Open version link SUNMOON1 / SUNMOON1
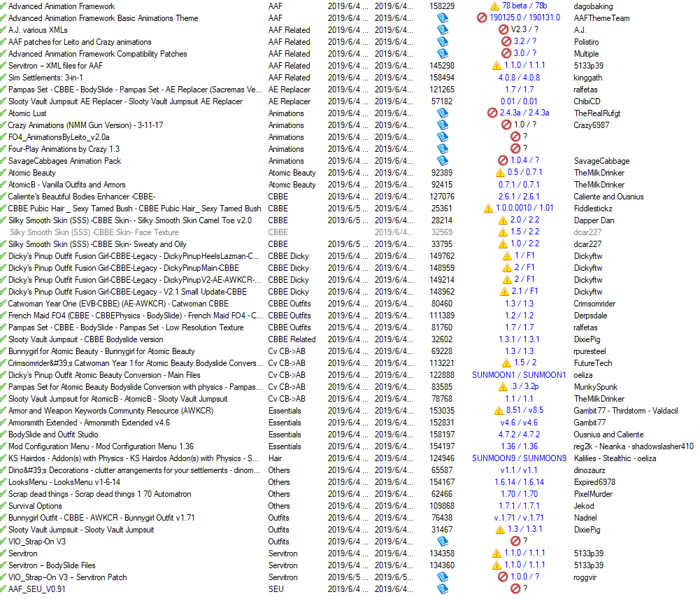 (519, 375)
